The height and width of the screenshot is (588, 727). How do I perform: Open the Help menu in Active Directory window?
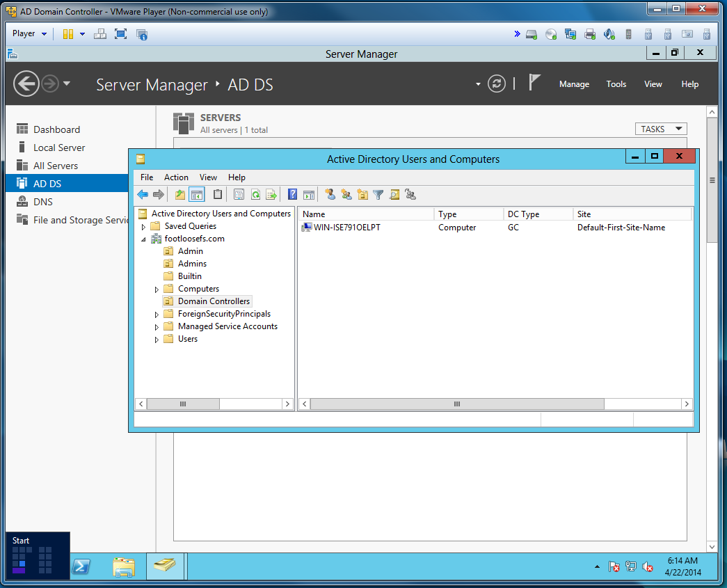coord(237,177)
